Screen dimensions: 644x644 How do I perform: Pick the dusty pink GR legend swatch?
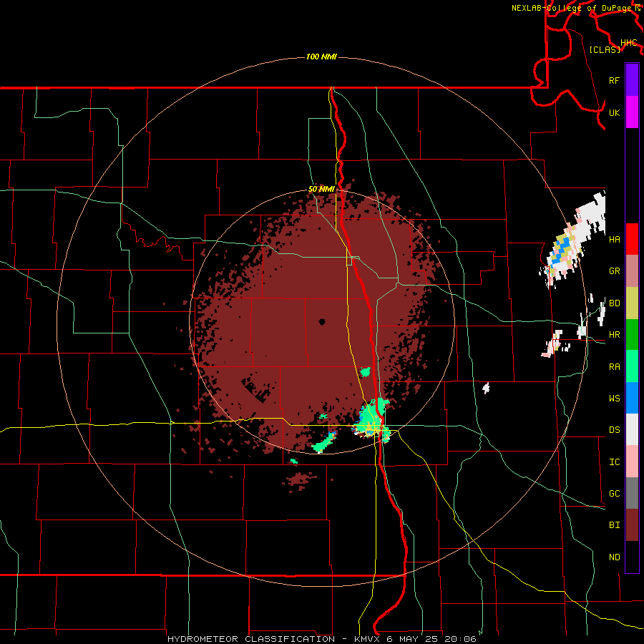click(632, 270)
